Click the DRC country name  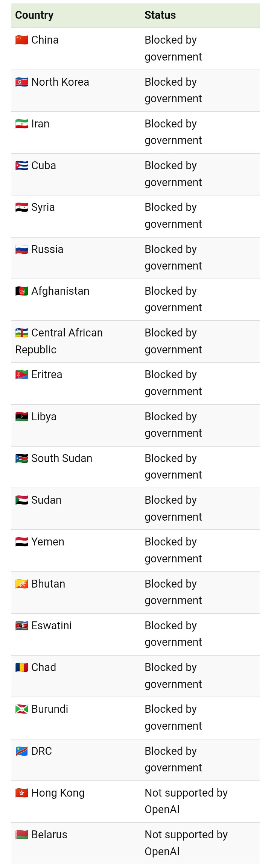42,751
